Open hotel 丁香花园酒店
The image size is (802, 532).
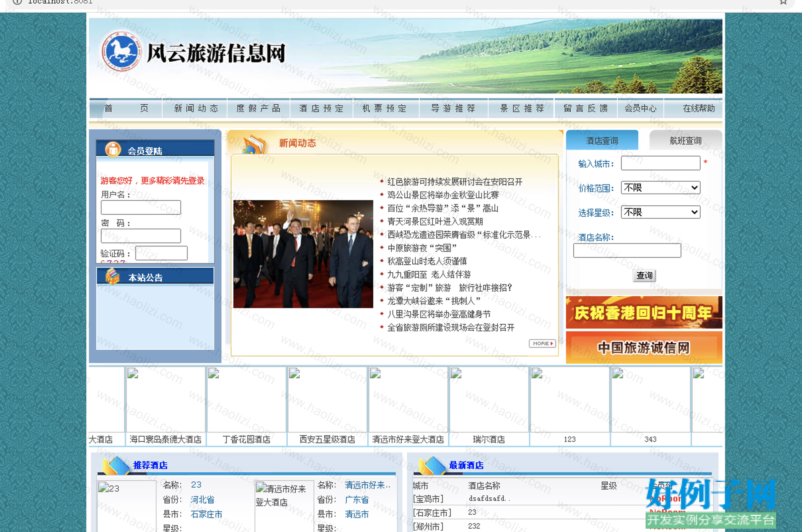pyautogui.click(x=247, y=439)
